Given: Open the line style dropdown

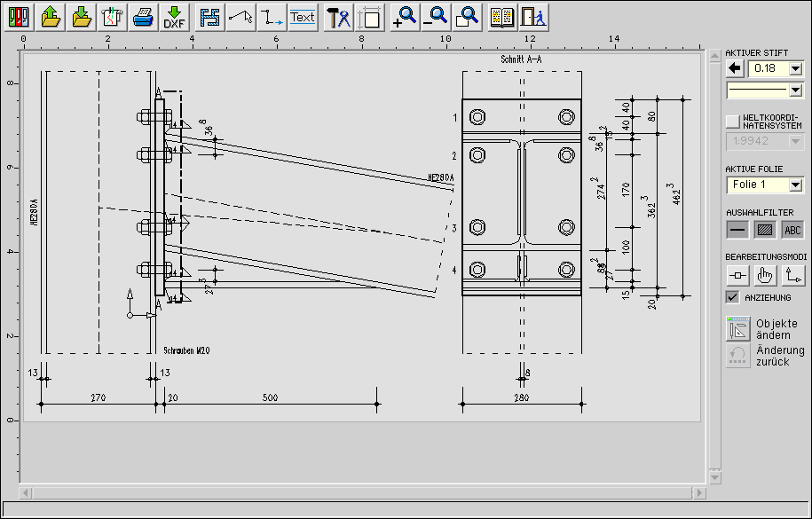Looking at the screenshot, I should coord(795,90).
